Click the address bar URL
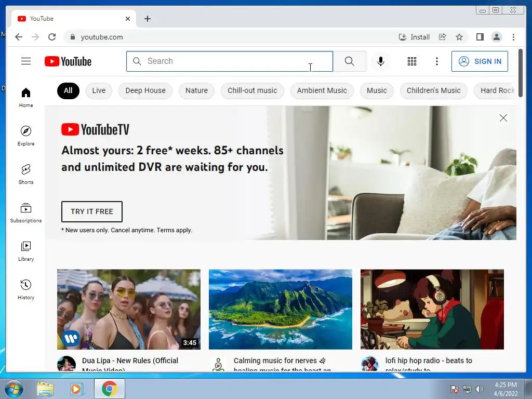 point(102,37)
